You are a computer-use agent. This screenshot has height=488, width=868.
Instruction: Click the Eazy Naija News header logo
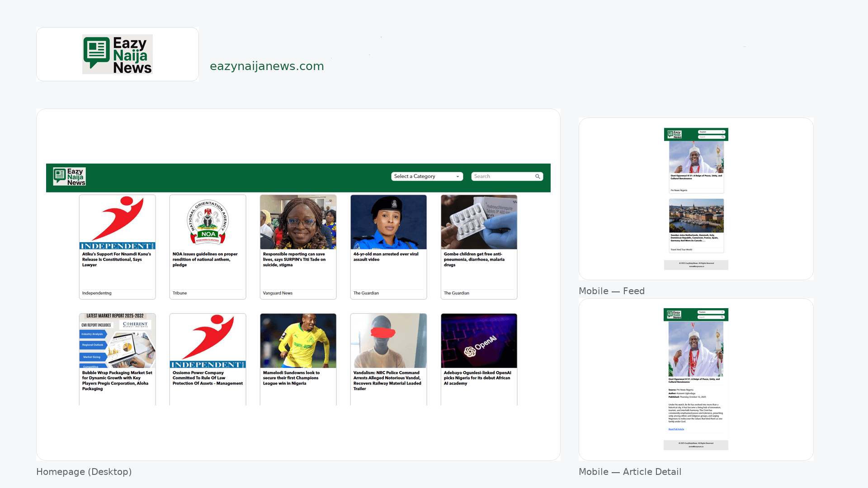(x=69, y=177)
